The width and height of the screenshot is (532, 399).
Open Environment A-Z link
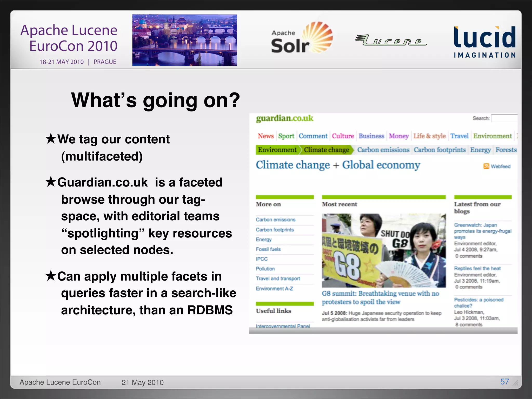tap(274, 289)
